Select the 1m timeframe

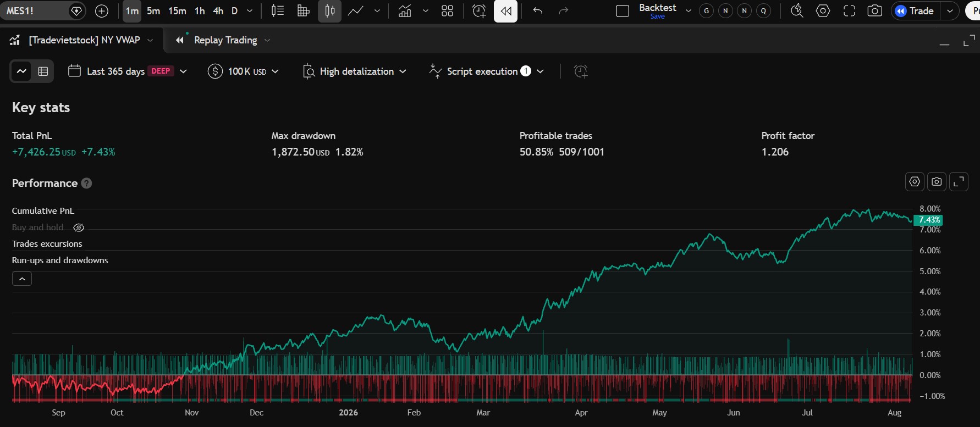(132, 11)
